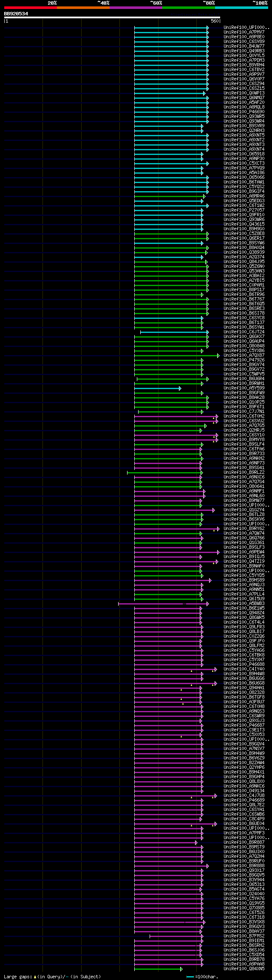Open the hit UniRef100_A9PAA8
Screen dimensions: 272x980
[244, 964]
